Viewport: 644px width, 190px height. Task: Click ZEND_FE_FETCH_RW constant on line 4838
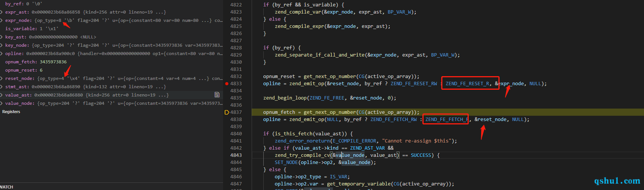click(x=393, y=120)
